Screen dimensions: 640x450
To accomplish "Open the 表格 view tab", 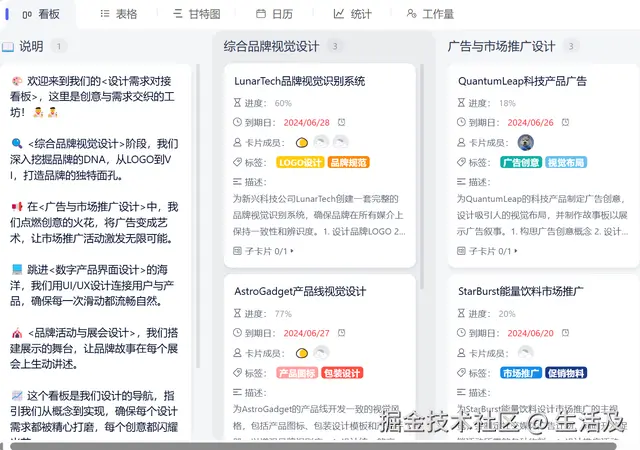I will click(118, 14).
